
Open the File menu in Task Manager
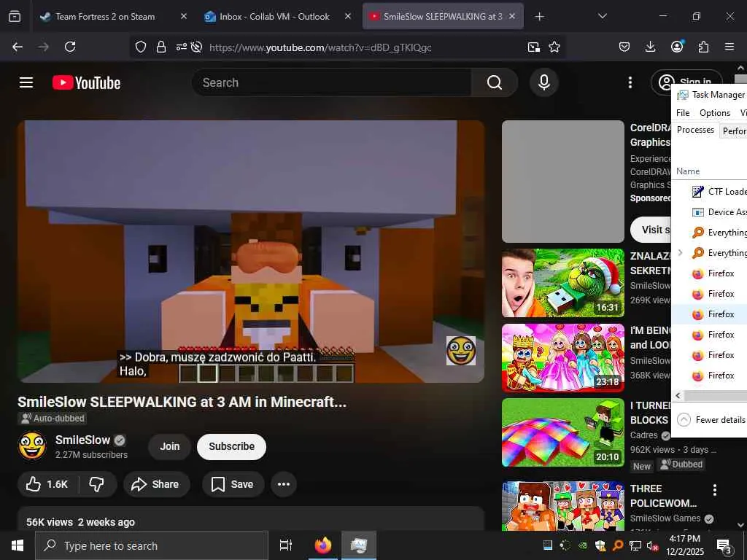coord(683,113)
